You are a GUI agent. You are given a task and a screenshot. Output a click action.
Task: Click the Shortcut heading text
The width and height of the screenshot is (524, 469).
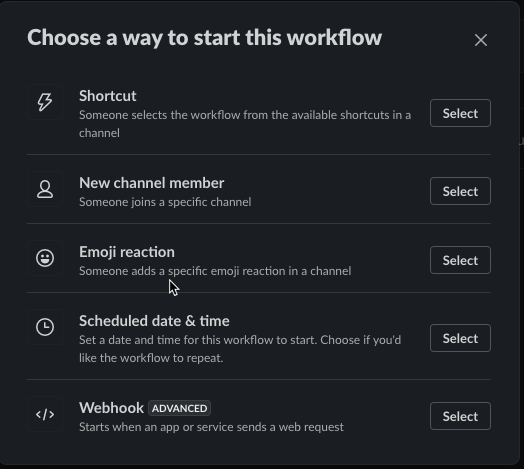108,96
